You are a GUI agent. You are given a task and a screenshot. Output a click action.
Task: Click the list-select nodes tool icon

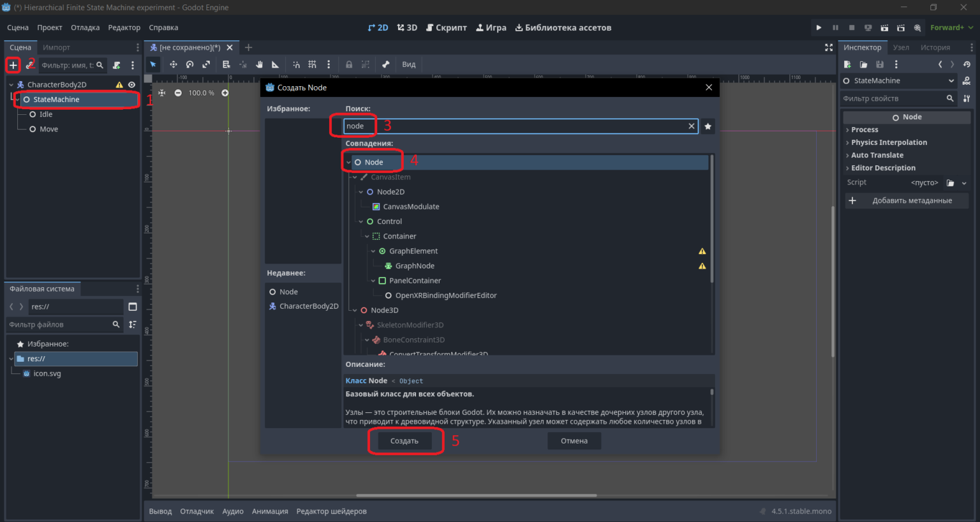[x=226, y=64]
